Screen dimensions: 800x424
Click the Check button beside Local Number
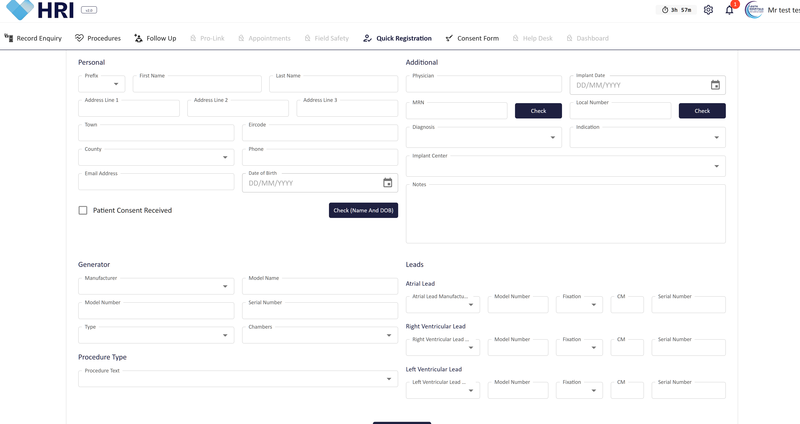[x=702, y=111]
